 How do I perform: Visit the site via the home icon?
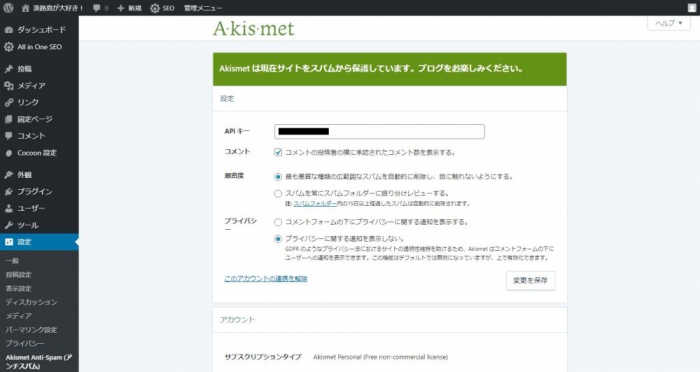pos(25,8)
